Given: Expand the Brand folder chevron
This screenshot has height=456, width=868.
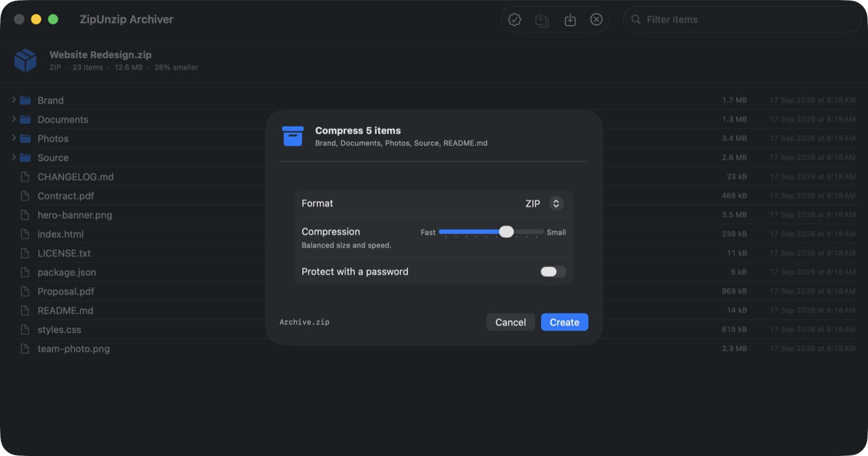Looking at the screenshot, I should tap(14, 100).
